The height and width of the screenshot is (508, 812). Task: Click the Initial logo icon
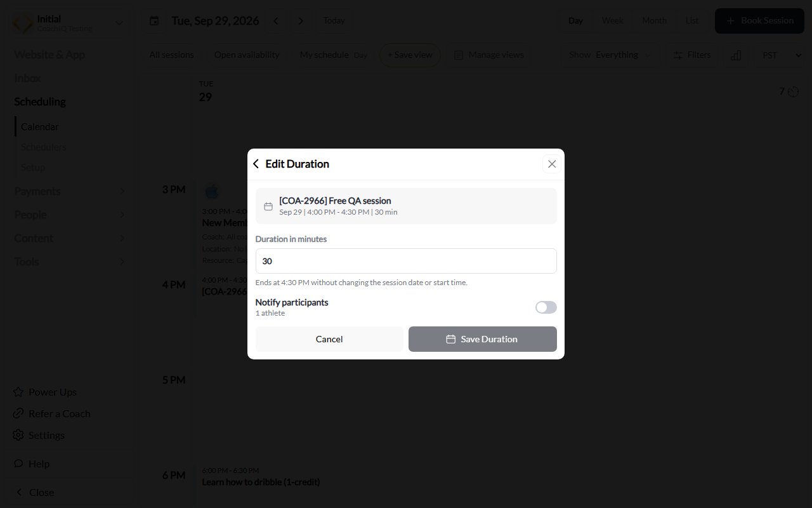(23, 23)
